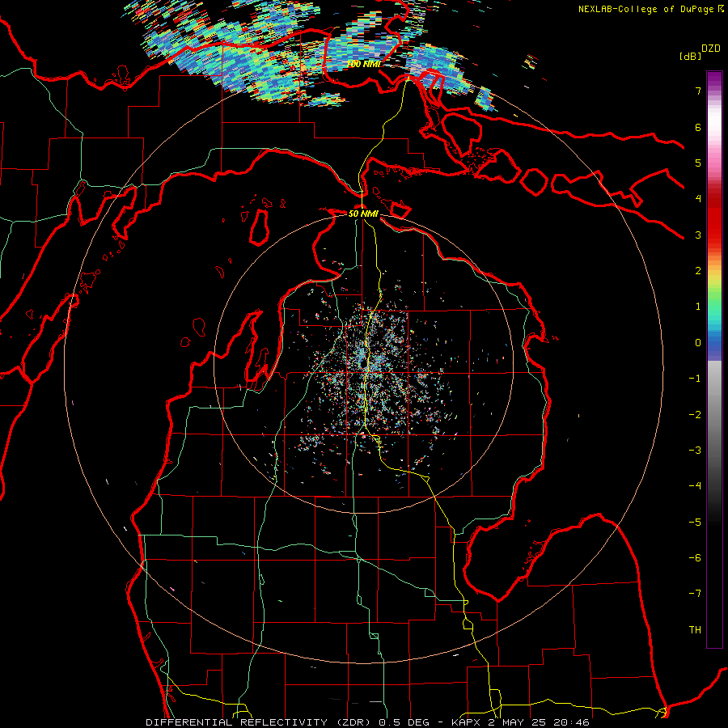Click the vertical ZDR color bar legend
The width and height of the screenshot is (728, 728).
(714, 359)
